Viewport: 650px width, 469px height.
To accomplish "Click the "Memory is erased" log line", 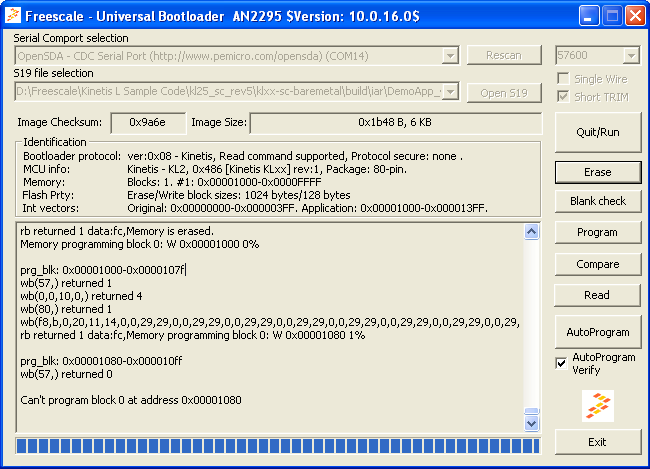I will [117, 231].
